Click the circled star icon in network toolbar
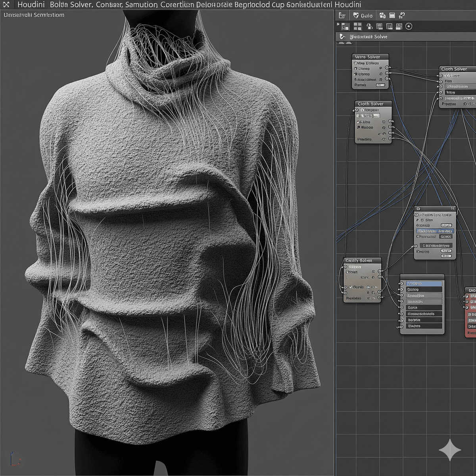Image resolution: width=476 pixels, height=476 pixels. pos(409,26)
